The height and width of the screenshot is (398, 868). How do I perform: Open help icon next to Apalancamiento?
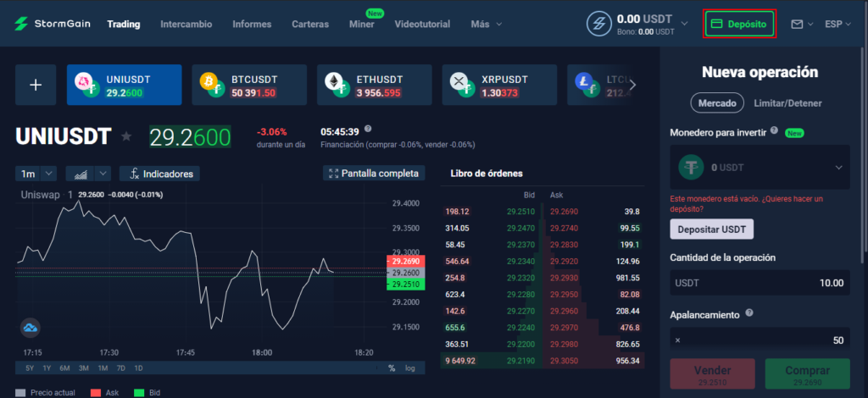point(749,312)
